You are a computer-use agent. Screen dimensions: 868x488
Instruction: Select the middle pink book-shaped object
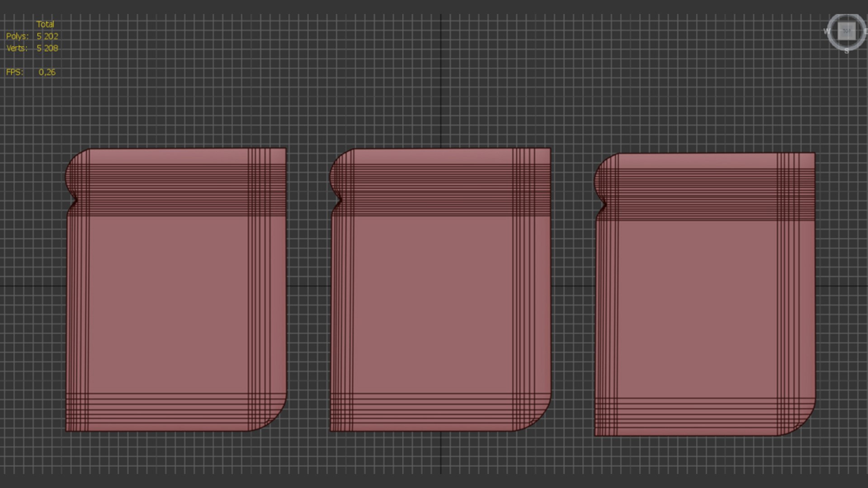click(440, 290)
